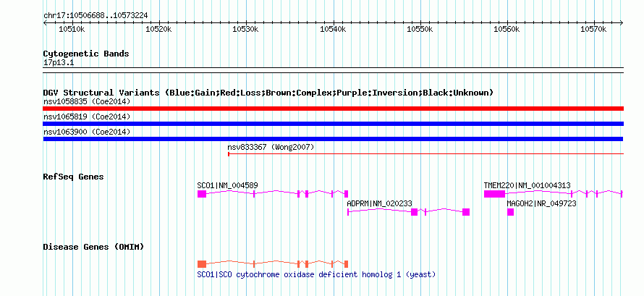The width and height of the screenshot is (644, 296).
Task: Click the orange OMIM SCO1 first exon
Action: point(202,264)
